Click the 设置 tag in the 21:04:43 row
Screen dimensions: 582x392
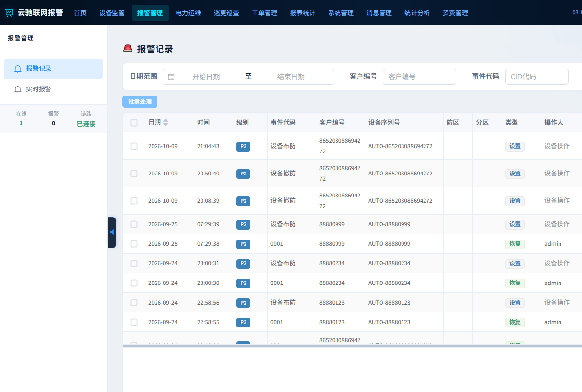click(515, 146)
